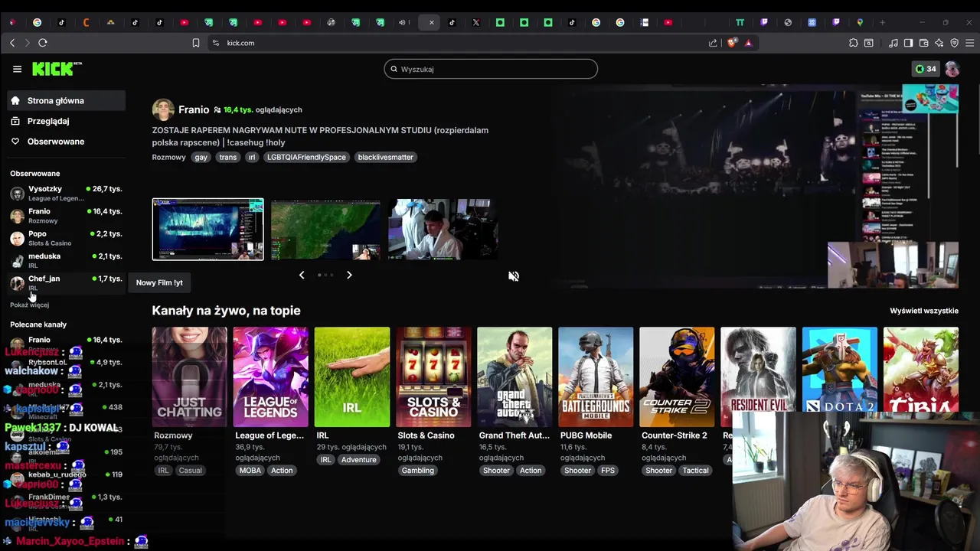Switch to the Google Maps tab
Viewport: 980px width, 551px height.
pyautogui.click(x=860, y=22)
